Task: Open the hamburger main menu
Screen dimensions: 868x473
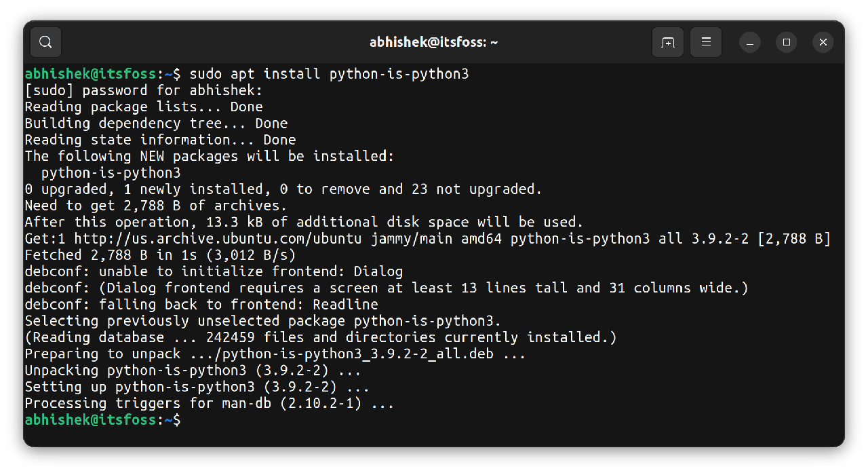Action: [706, 42]
